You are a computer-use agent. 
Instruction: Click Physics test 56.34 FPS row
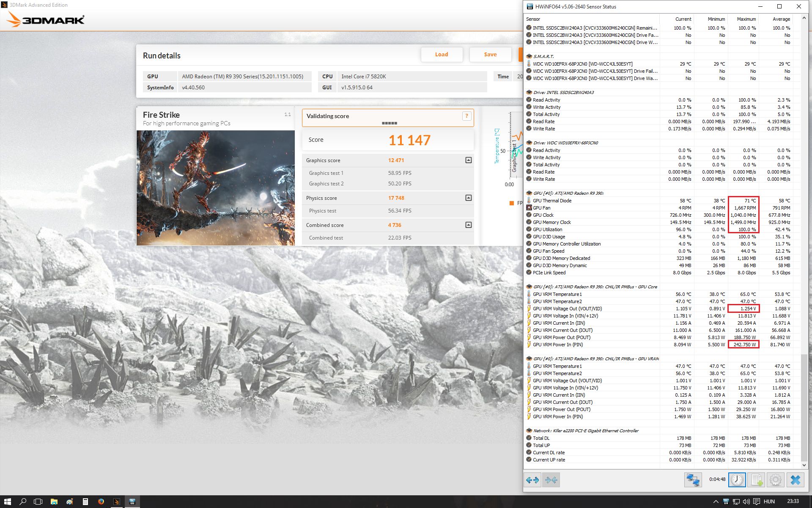tap(388, 211)
